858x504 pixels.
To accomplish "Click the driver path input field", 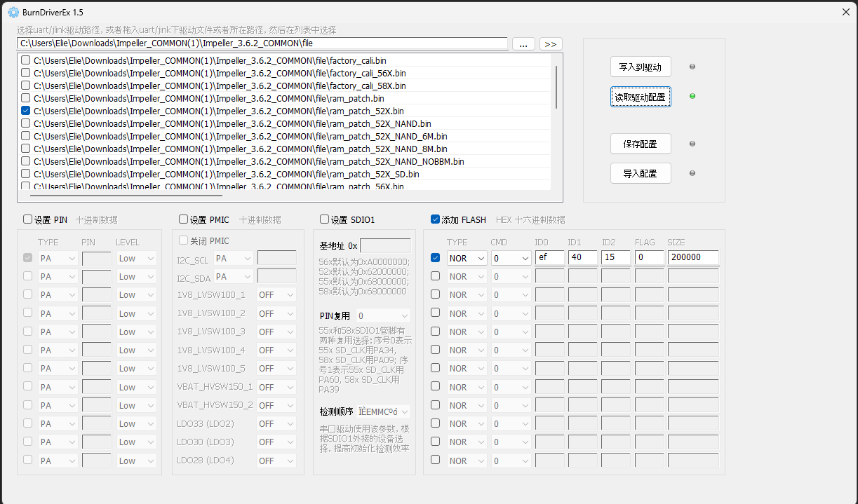I will (262, 43).
